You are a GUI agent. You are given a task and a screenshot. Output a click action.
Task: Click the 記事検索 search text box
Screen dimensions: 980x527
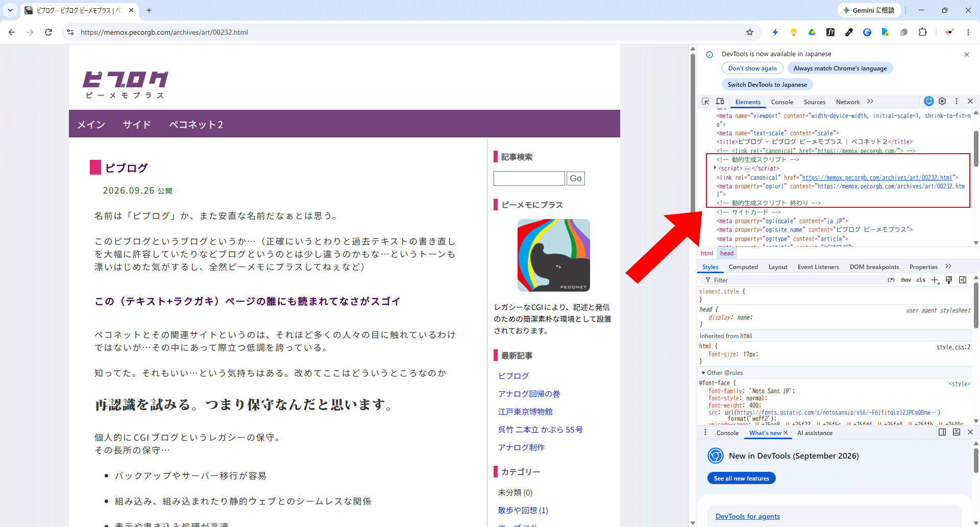pos(529,178)
